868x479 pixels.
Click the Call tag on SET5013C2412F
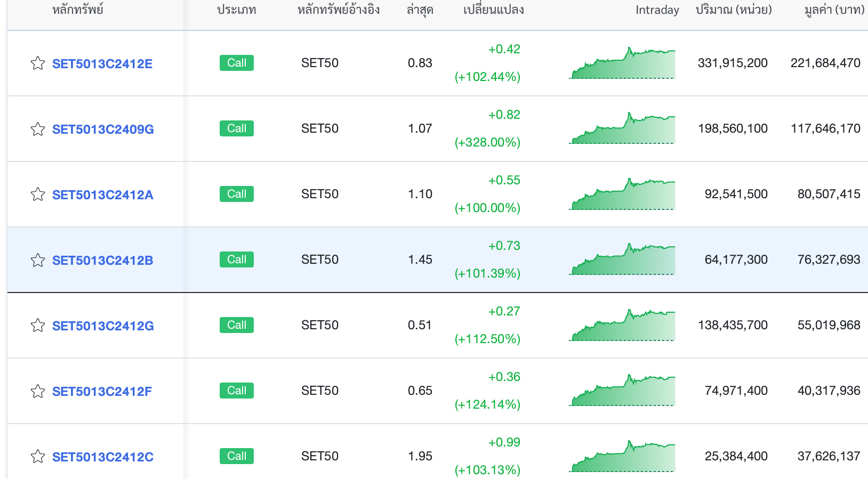click(237, 391)
